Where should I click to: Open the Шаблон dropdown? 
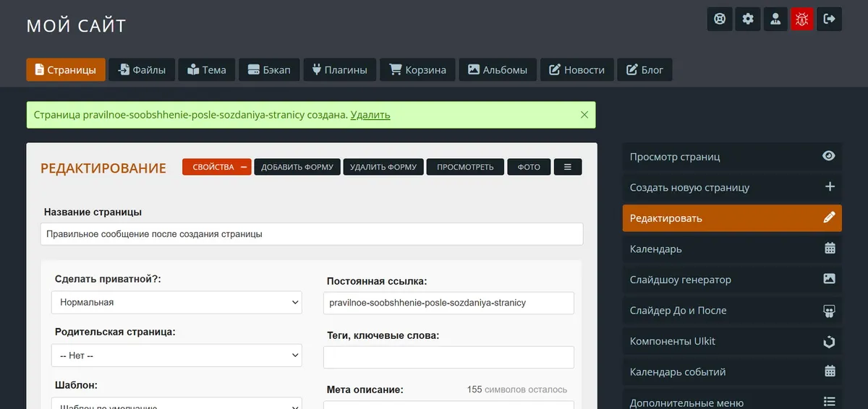(x=176, y=403)
